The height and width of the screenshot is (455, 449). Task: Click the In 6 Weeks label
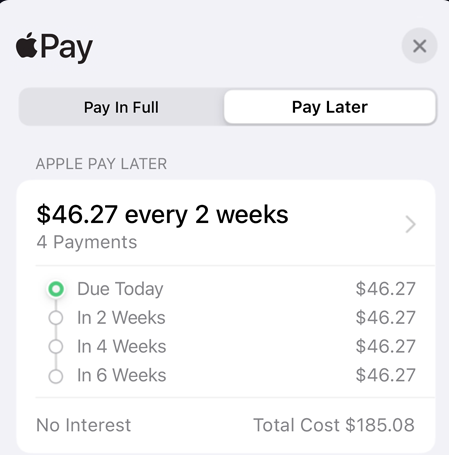coord(121,375)
